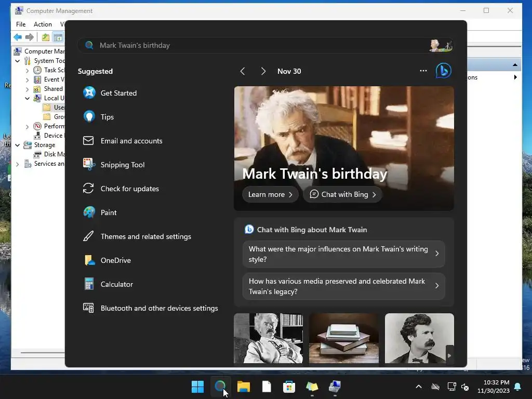This screenshot has height=399, width=532.
Task: Open the stacked books thumbnail
Action: click(x=344, y=338)
